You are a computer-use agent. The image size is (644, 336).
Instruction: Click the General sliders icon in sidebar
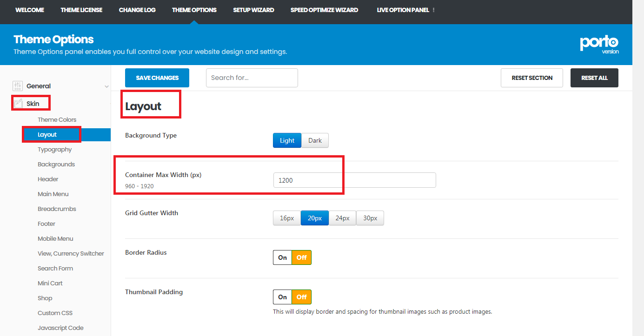click(18, 86)
